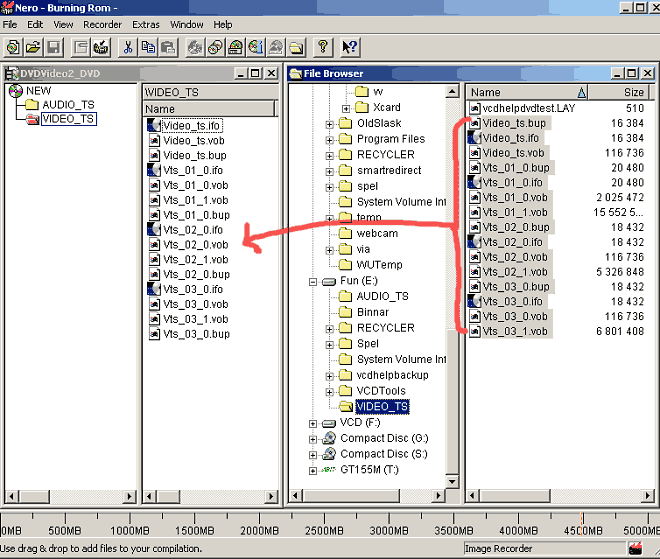Select VIDEO_TS folder in the compilation tree

click(x=69, y=119)
